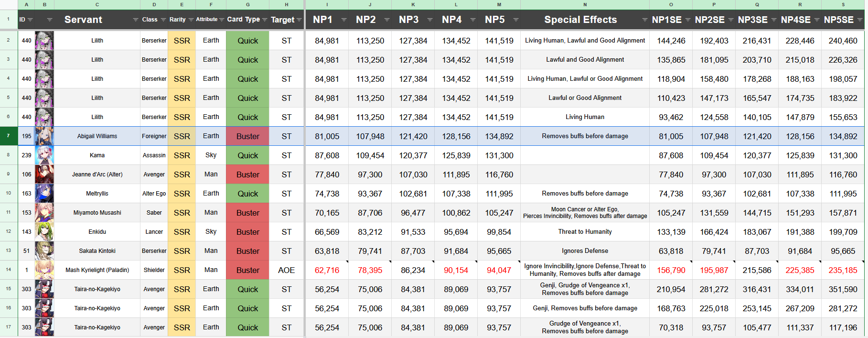Click the NP5SE value 240,460
Viewport: 868px width, 338px height.
click(x=843, y=41)
